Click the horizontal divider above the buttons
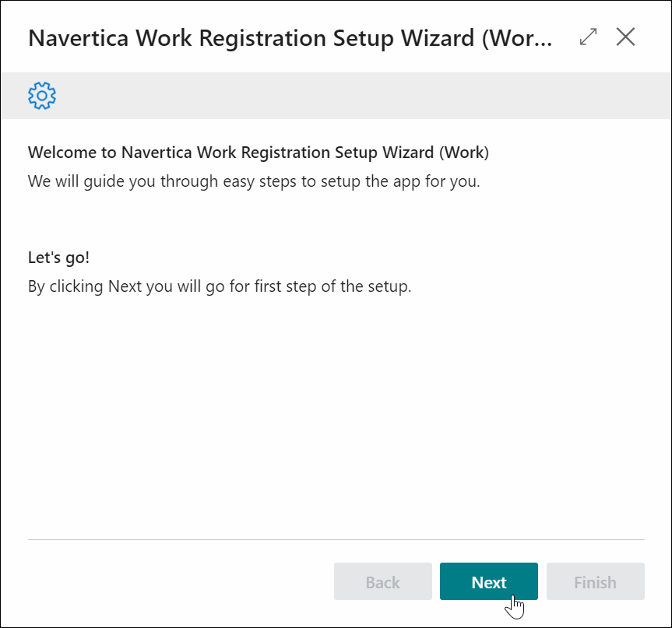 coord(336,540)
